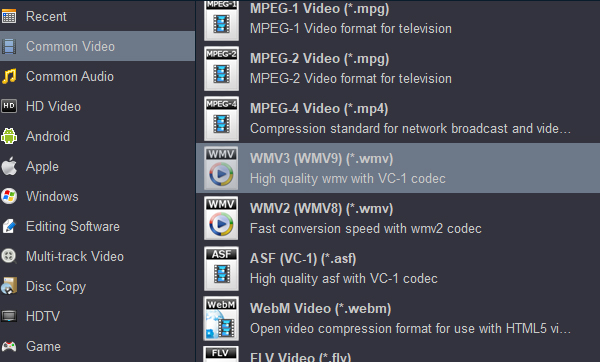Viewport: 600px width, 362px height.
Task: Click the Disc Copy icon
Action: [9, 286]
